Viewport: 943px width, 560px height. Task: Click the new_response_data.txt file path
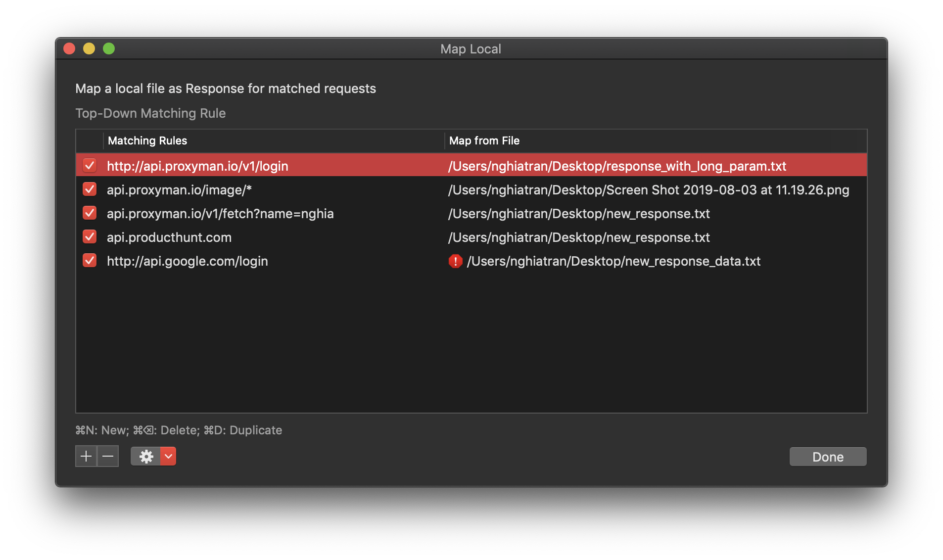613,261
